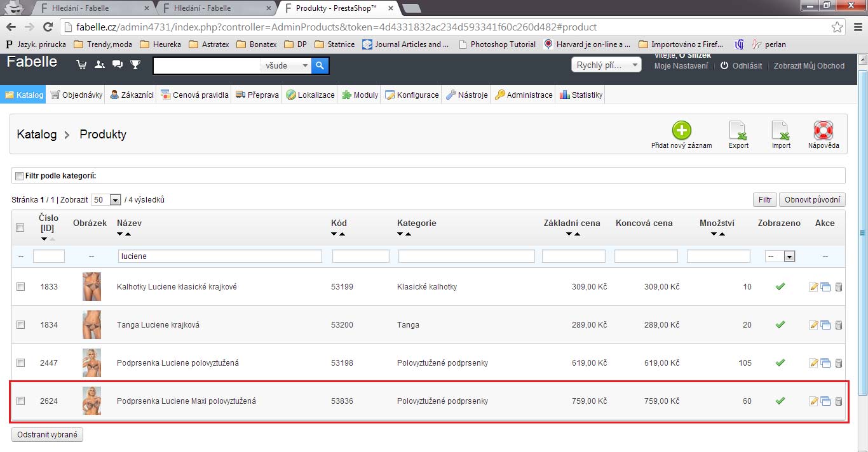Check the box for product 2447
The width and height of the screenshot is (868, 452).
click(20, 363)
